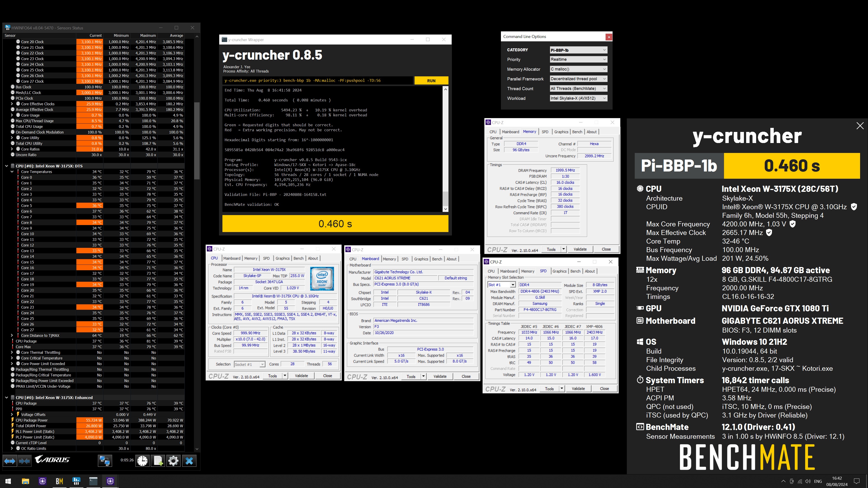
Task: Click Close button in CPU-Z Mainboard window
Action: click(x=466, y=377)
